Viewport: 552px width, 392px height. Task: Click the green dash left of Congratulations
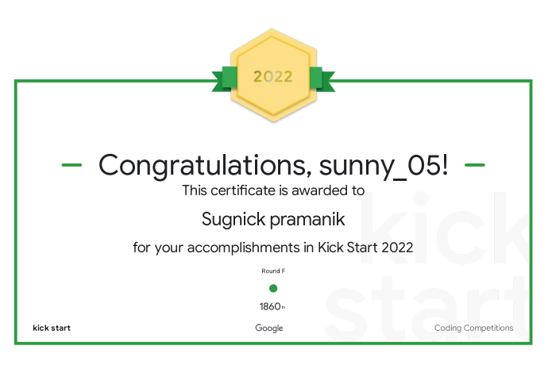click(x=72, y=165)
